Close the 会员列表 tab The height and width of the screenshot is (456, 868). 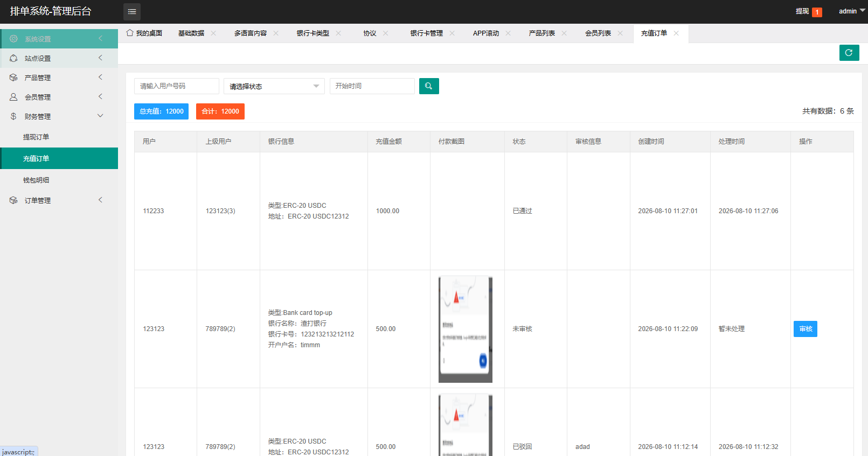pyautogui.click(x=620, y=33)
